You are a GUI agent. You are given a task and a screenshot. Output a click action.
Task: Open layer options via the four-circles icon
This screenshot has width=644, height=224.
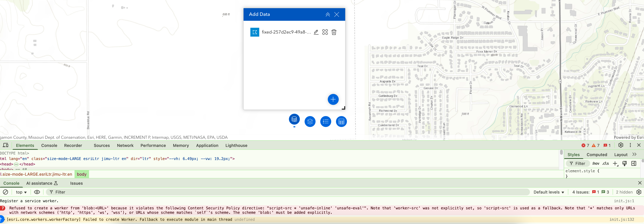click(325, 32)
